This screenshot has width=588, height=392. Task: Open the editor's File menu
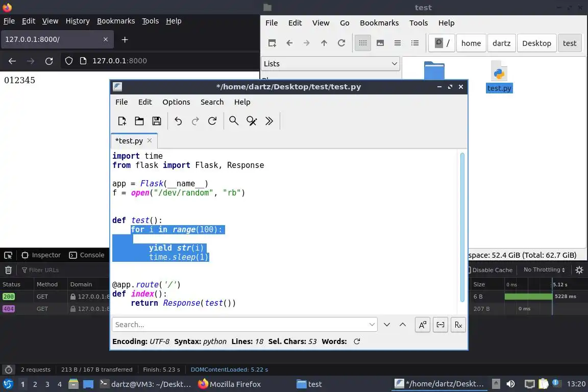(121, 102)
